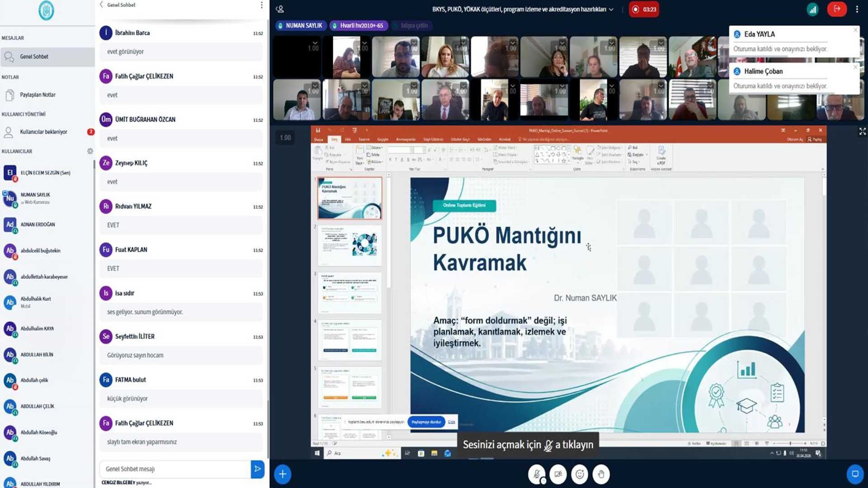The width and height of the screenshot is (868, 488).
Task: Click Oturum Aç in PowerPoint
Action: [795, 140]
